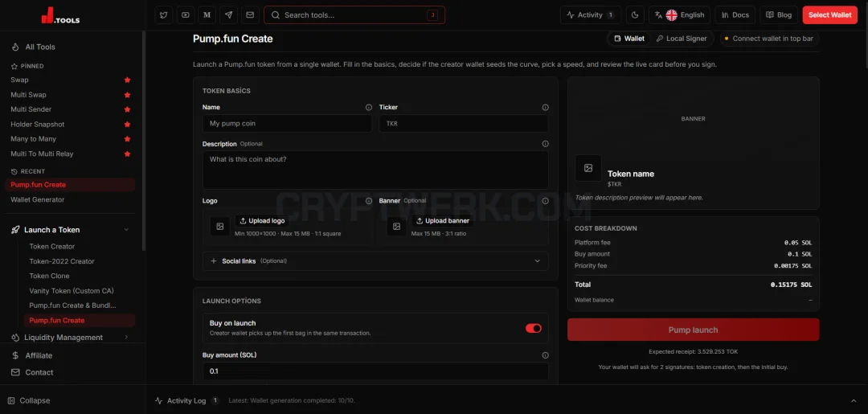Click the Ticker input field
Image resolution: width=868 pixels, height=414 pixels.
(464, 124)
